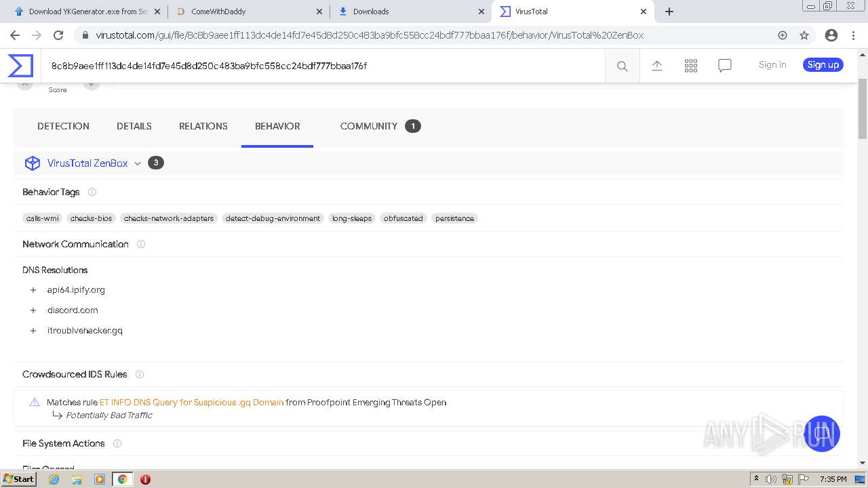868x488 pixels.
Task: Close the Downloads browser tab
Action: [481, 12]
